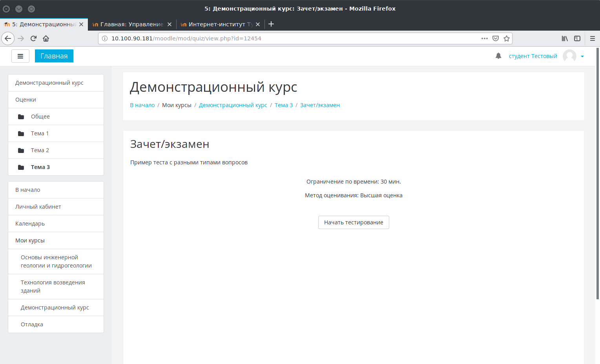Screen dimensions: 600x364
Task: Click text Ограничение по времени: 30 мин.
Action: point(354,182)
